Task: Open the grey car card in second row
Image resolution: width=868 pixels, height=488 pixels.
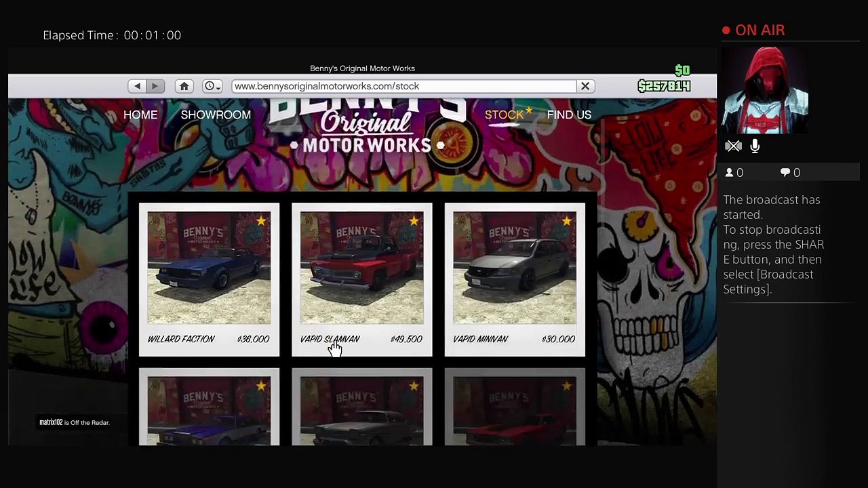Action: tap(361, 407)
